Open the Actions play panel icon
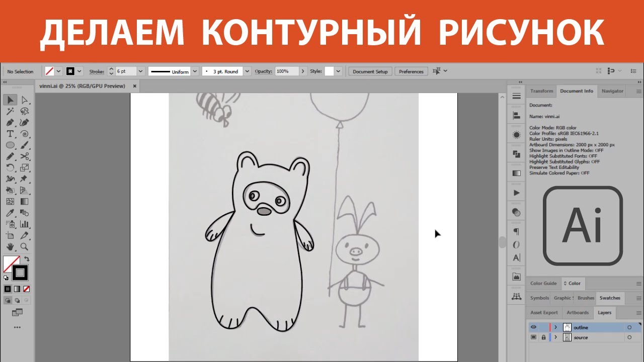The image size is (644, 362). (516, 193)
